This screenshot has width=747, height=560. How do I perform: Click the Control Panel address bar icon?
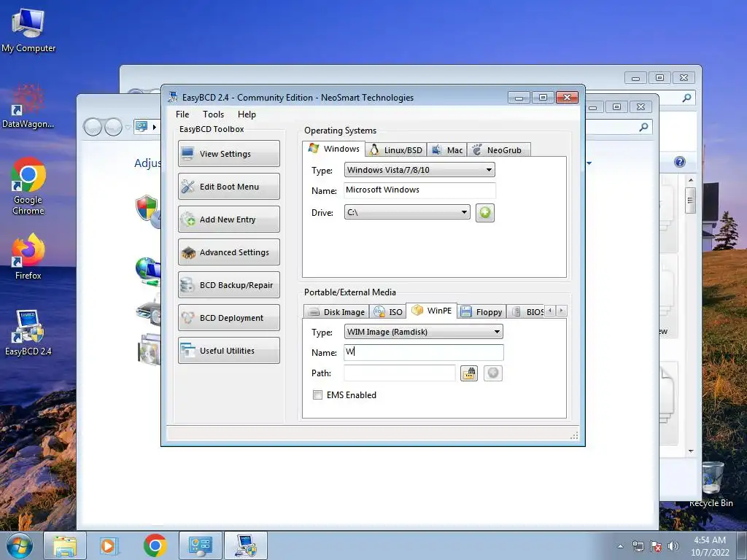coord(142,127)
